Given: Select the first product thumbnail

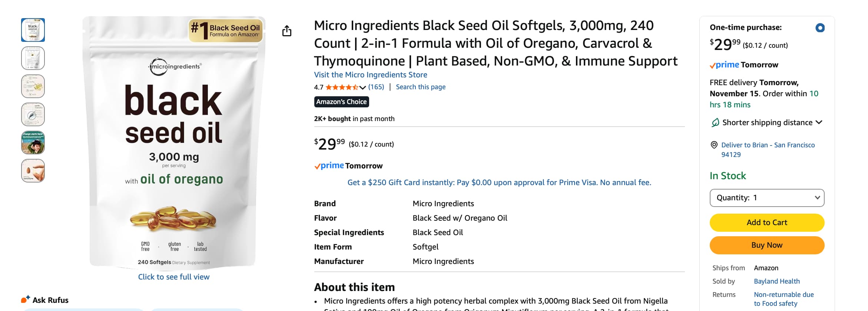Looking at the screenshot, I should pyautogui.click(x=33, y=30).
